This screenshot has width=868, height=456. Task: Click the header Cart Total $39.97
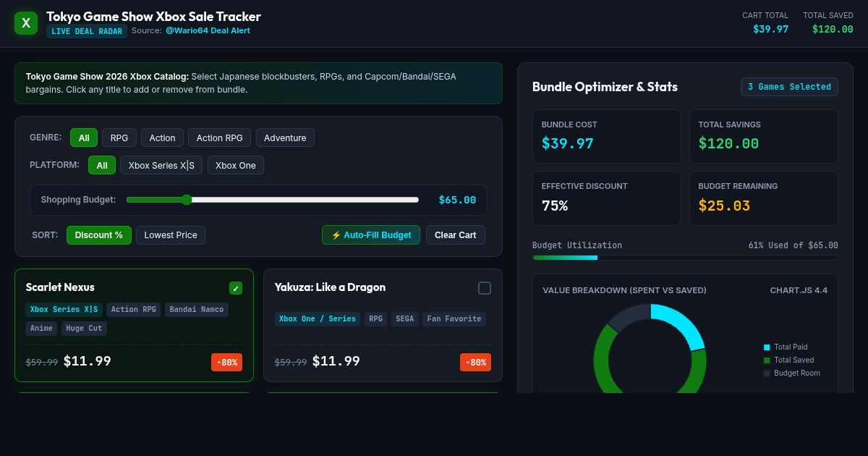(770, 29)
